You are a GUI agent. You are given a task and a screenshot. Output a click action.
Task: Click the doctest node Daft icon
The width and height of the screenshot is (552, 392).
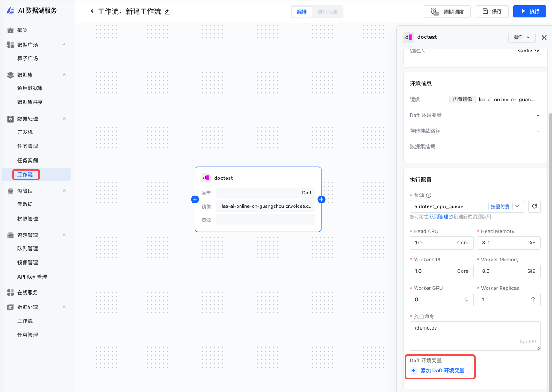pos(206,178)
